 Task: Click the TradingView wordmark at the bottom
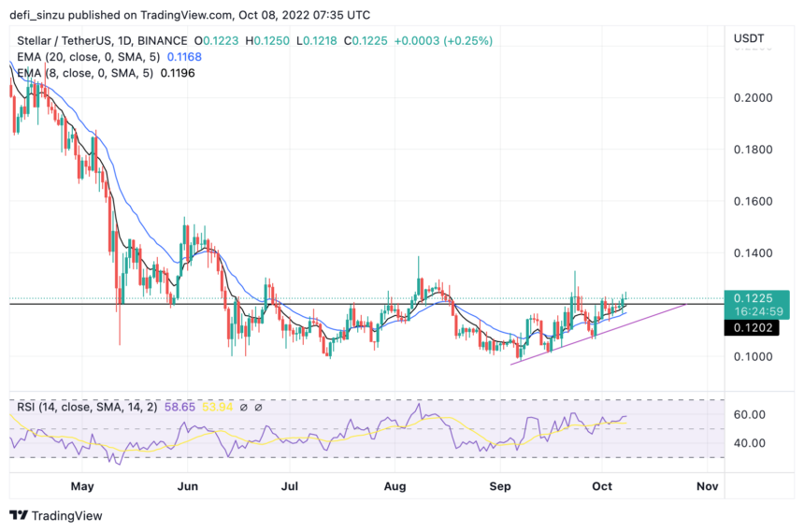tap(66, 515)
